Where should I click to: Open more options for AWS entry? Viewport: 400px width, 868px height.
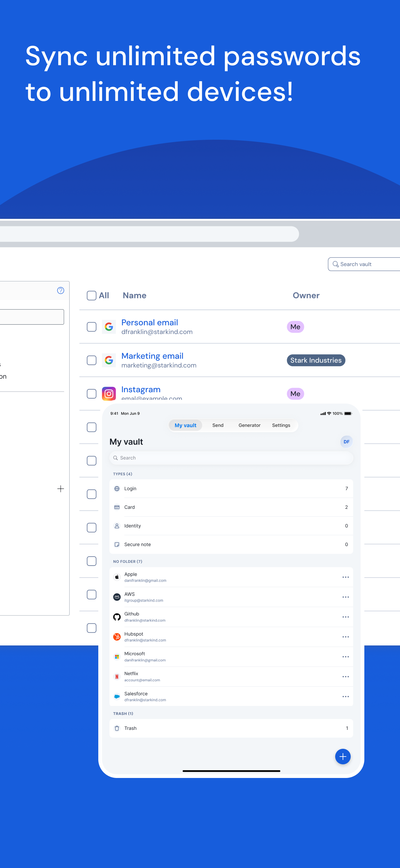(345, 597)
